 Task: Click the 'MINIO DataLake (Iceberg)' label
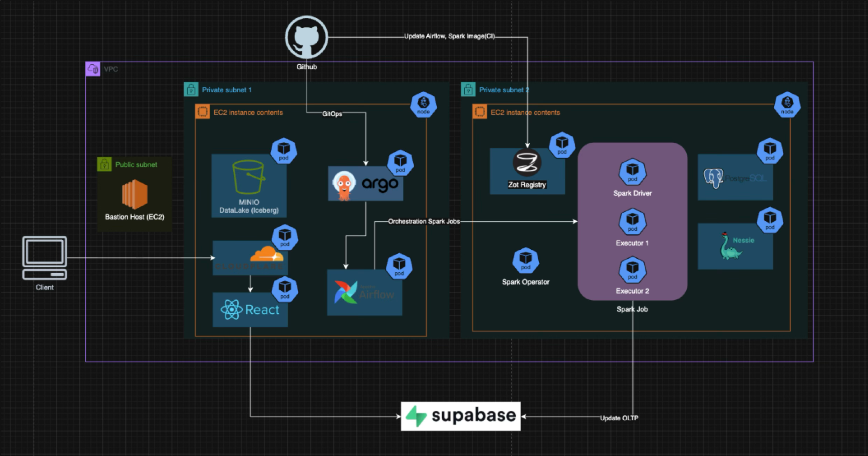click(249, 206)
